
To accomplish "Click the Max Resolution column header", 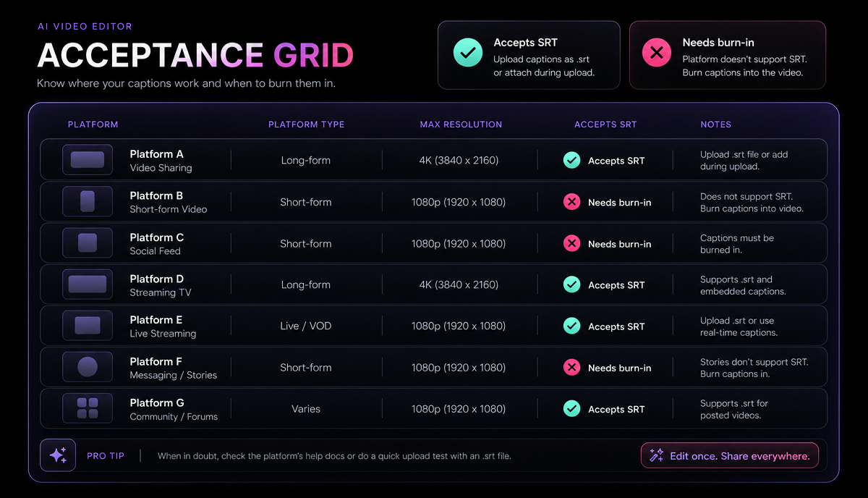I will (x=461, y=124).
